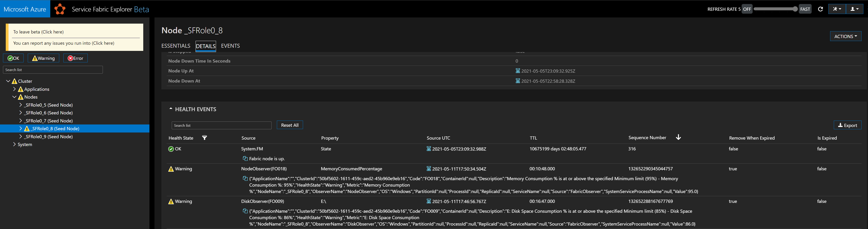The width and height of the screenshot is (868, 229).
Task: Sort by Remove When Expired column
Action: (x=752, y=138)
